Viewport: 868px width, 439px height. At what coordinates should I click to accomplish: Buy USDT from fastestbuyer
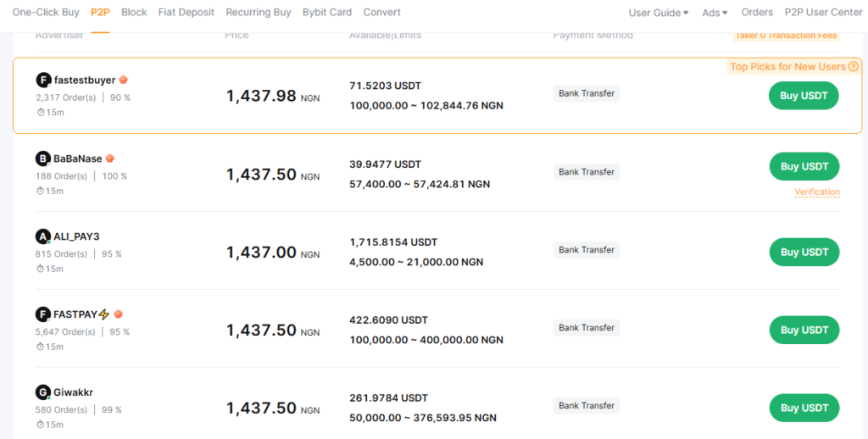804,96
